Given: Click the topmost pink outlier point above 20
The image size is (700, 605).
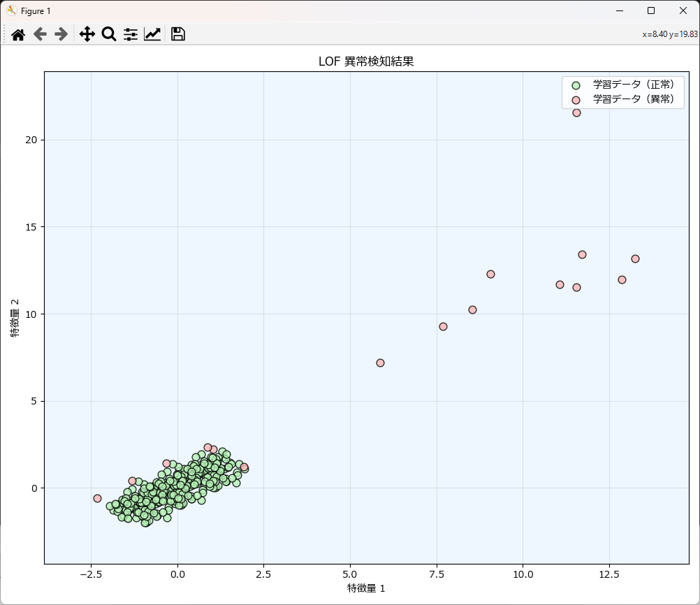Looking at the screenshot, I should [x=576, y=112].
